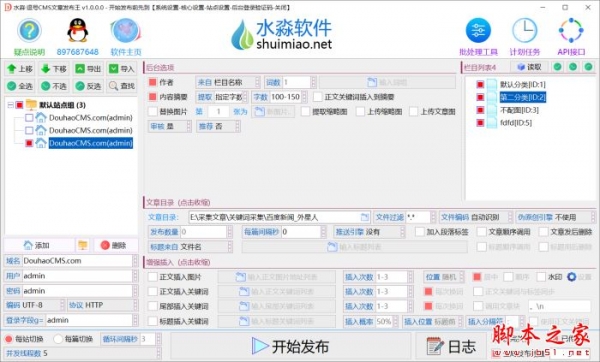Click last green circle icon in 栏目列表 header
The height and width of the screenshot is (362, 600).
(588, 67)
